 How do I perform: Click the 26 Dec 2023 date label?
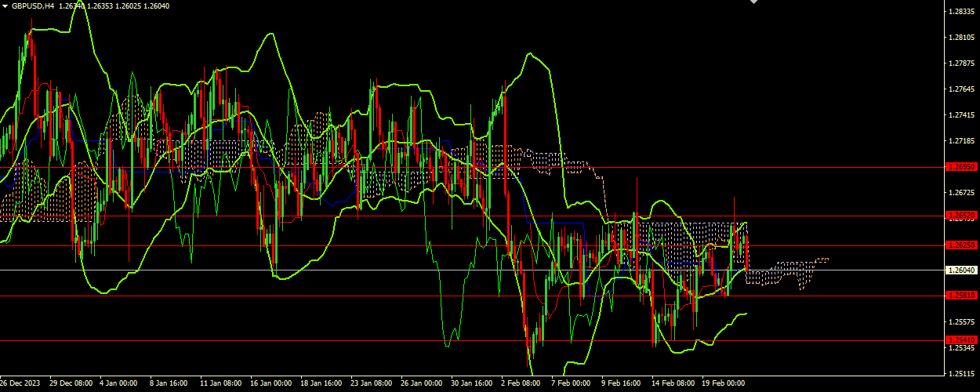point(19,383)
